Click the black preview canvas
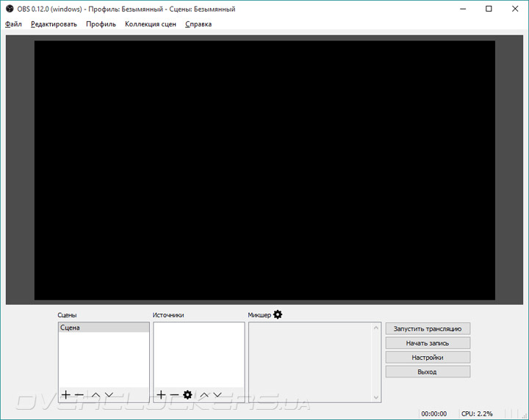Screen dimensions: 529x420 point(264,170)
